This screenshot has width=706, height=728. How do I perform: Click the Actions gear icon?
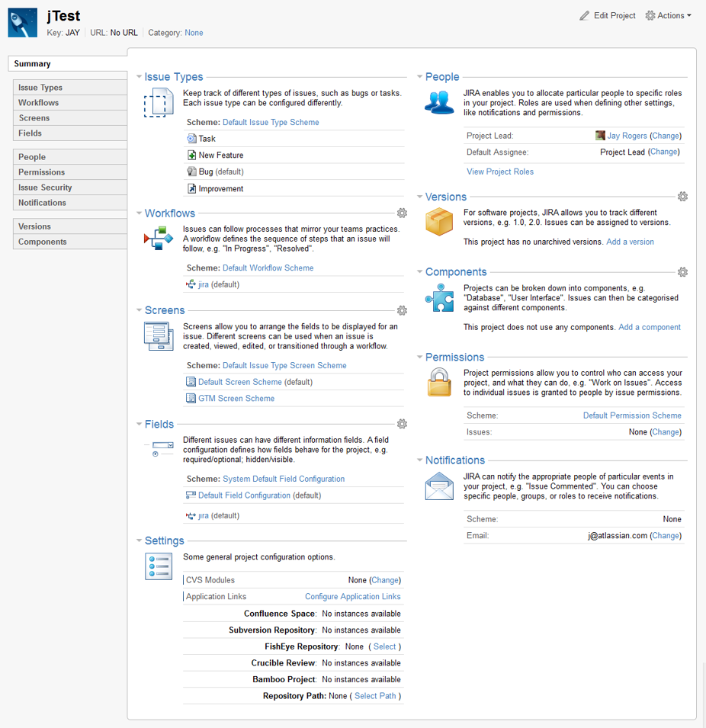click(650, 15)
